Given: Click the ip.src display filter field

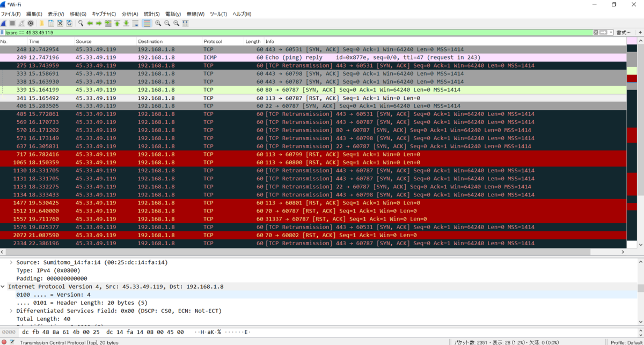Looking at the screenshot, I should pos(298,33).
